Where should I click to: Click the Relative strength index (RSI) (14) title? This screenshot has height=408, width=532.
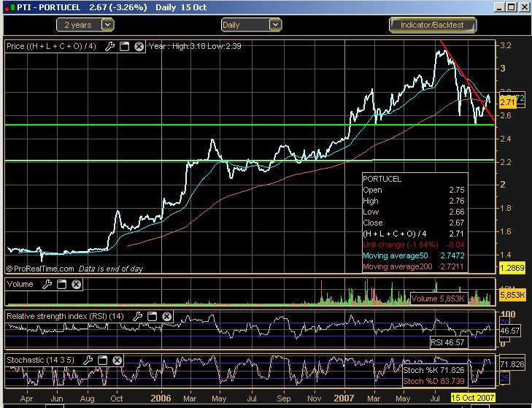pyautogui.click(x=65, y=316)
